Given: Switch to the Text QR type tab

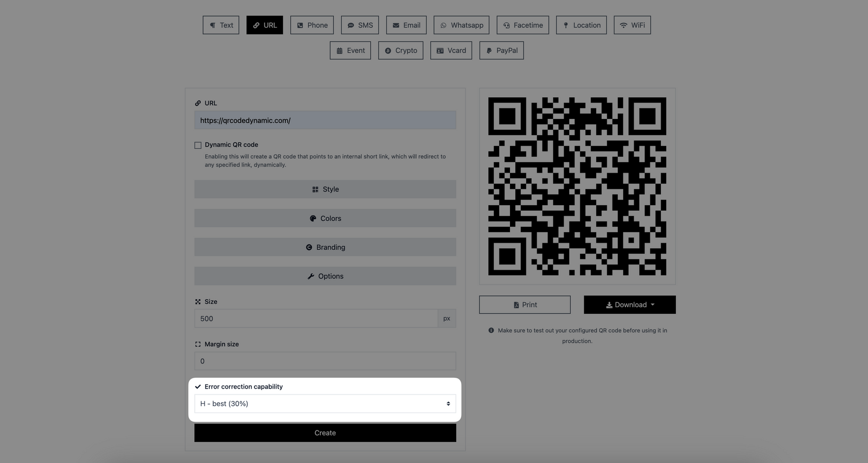Looking at the screenshot, I should click(x=221, y=25).
